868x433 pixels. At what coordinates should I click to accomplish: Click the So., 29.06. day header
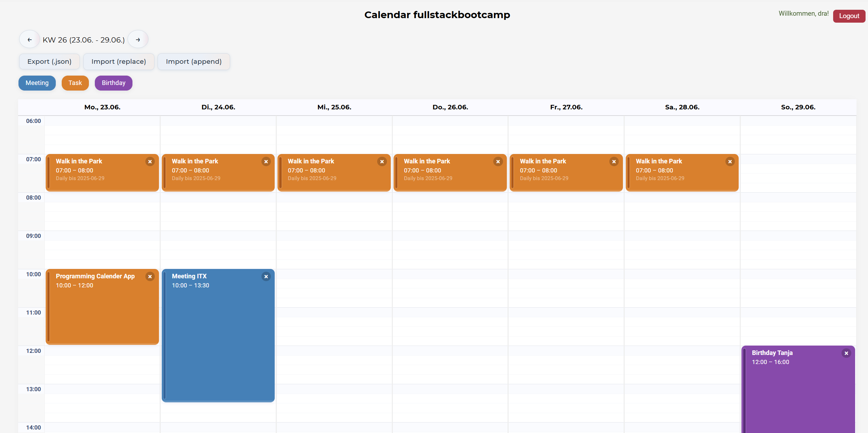pos(798,107)
